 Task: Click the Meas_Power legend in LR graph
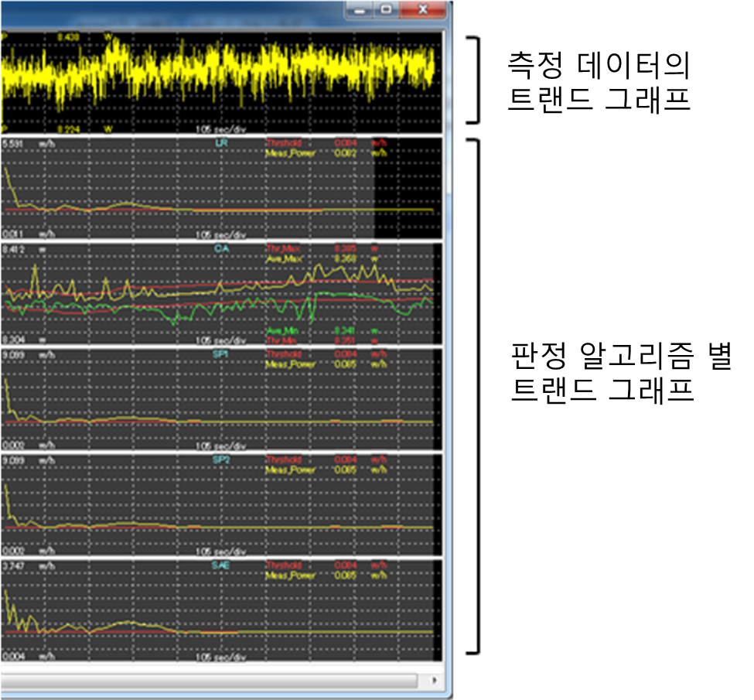pyautogui.click(x=286, y=153)
